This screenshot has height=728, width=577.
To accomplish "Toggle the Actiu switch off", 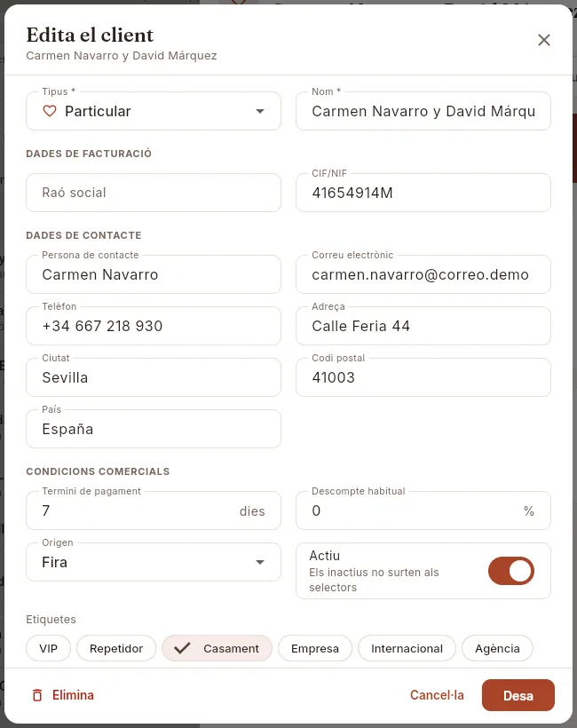I will click(511, 571).
